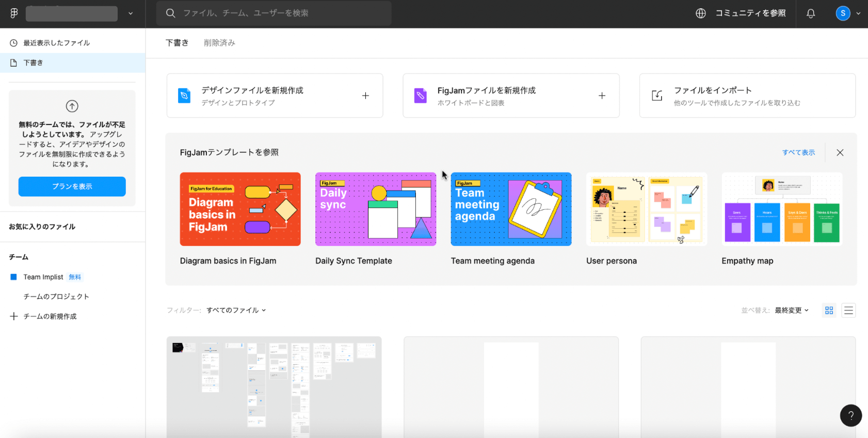Click Team meeting agenda label

click(493, 261)
